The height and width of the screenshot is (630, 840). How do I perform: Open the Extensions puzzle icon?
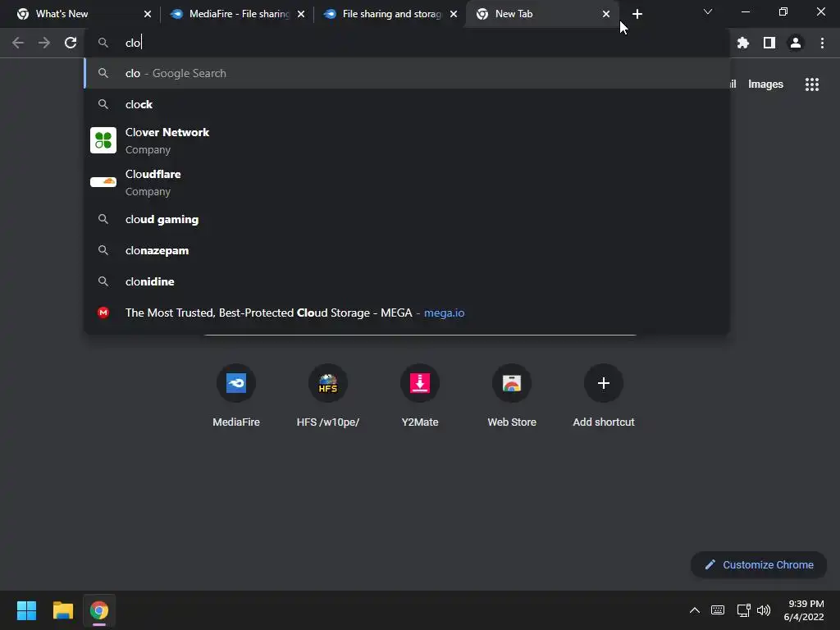743,43
